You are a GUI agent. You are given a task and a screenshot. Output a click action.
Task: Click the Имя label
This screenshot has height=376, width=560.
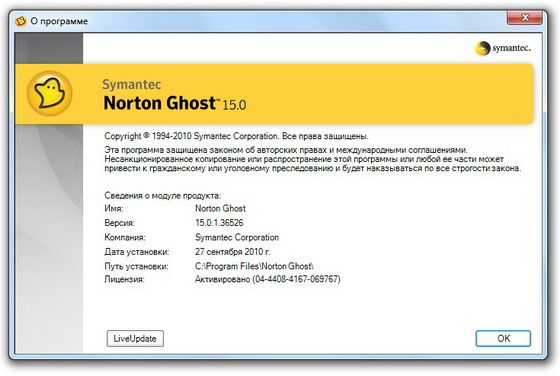114,209
